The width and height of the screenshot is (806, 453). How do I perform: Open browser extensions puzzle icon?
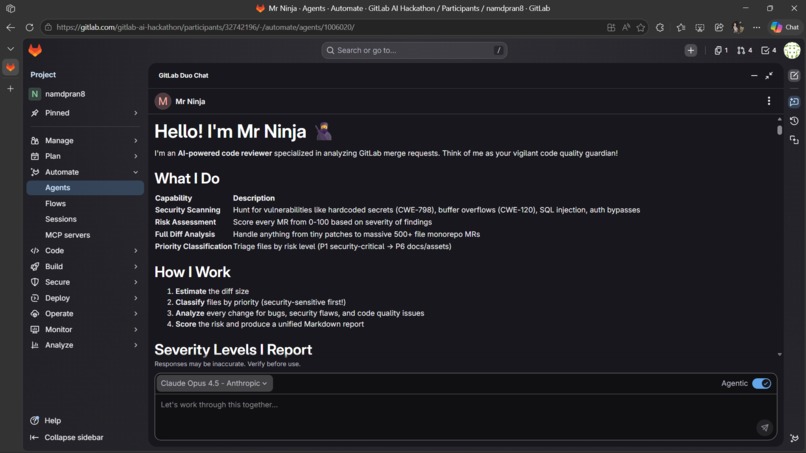(x=660, y=27)
